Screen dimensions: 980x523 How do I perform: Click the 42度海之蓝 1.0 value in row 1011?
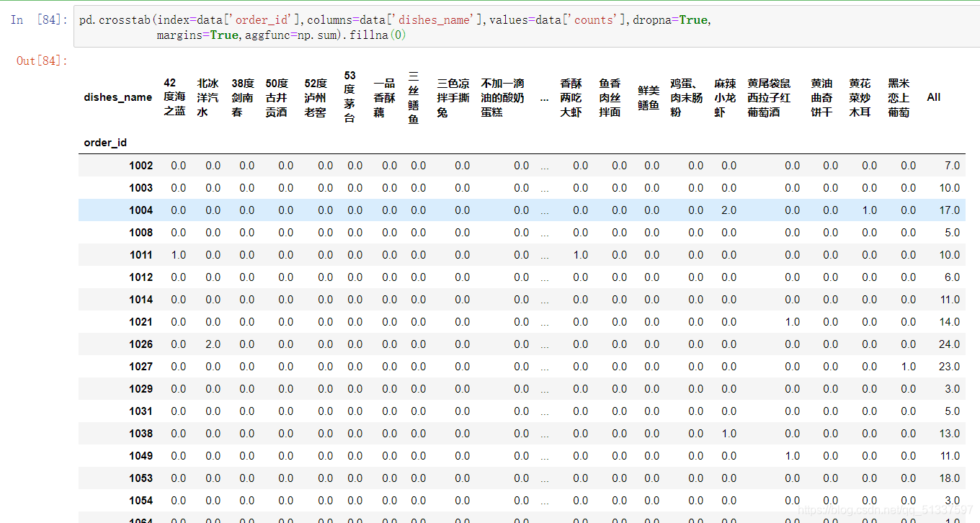[x=178, y=255]
